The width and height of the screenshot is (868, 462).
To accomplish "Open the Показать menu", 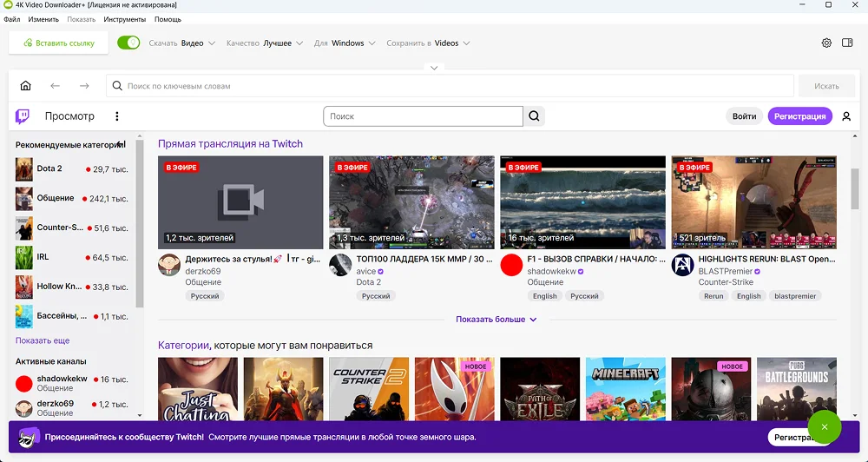I will [x=82, y=19].
